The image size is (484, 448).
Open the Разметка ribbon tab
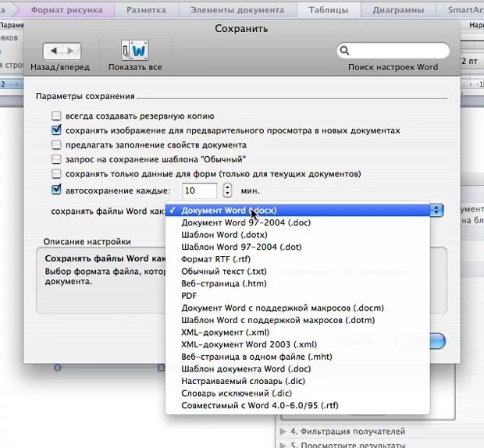[x=146, y=10]
